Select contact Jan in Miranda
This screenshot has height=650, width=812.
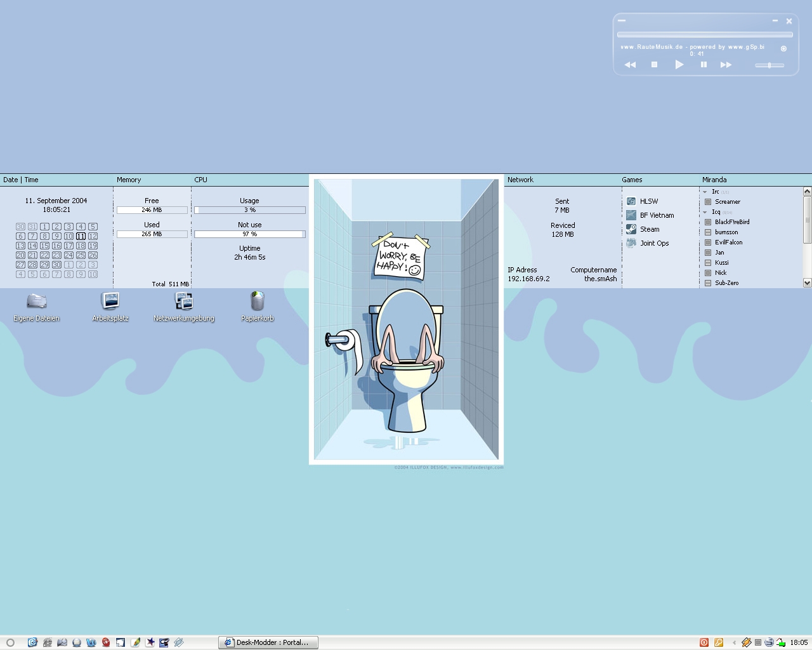(x=714, y=253)
